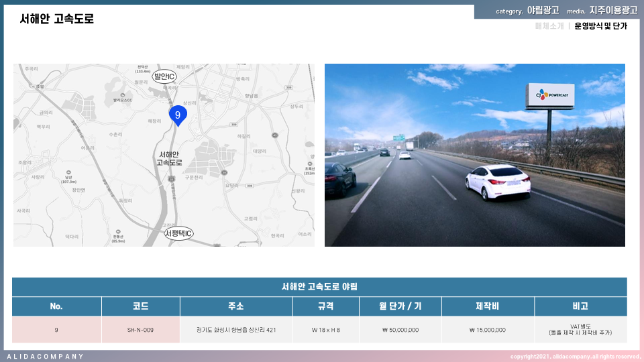Click the 주소 column header
The width and height of the screenshot is (644, 362).
pos(236,306)
